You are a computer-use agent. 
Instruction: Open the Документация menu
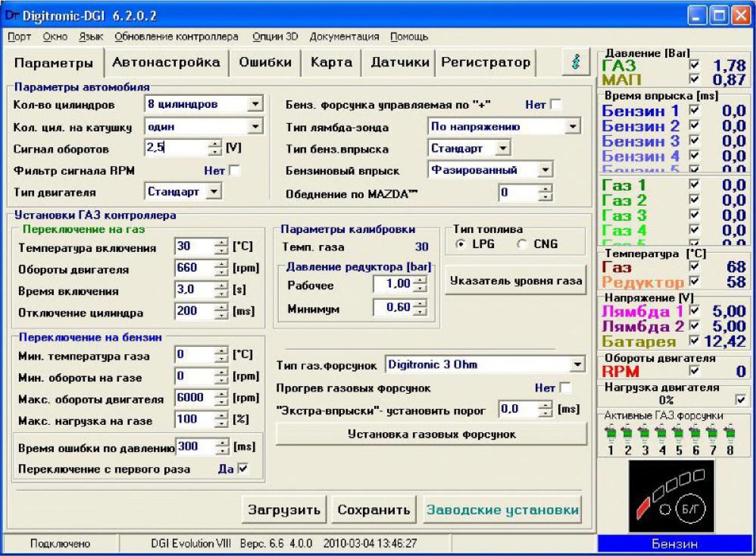pos(344,37)
